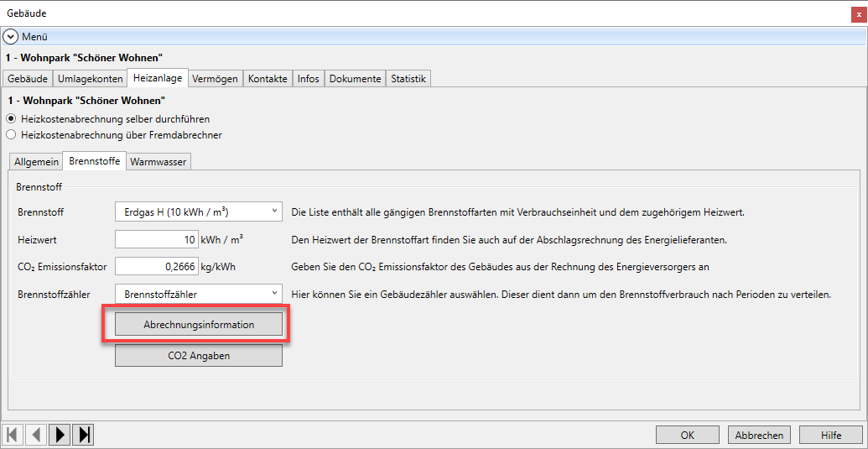
Task: Switch to the Allgemein sub-tab
Action: coord(36,161)
